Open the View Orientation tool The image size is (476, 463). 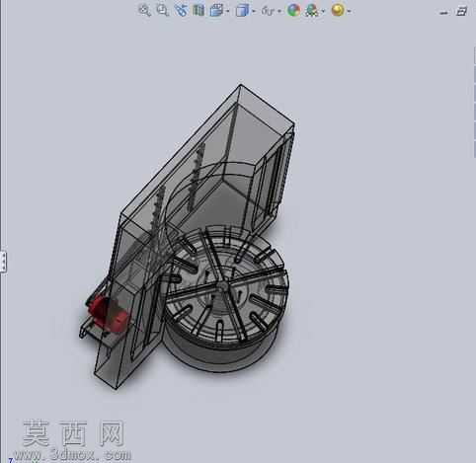pos(216,10)
